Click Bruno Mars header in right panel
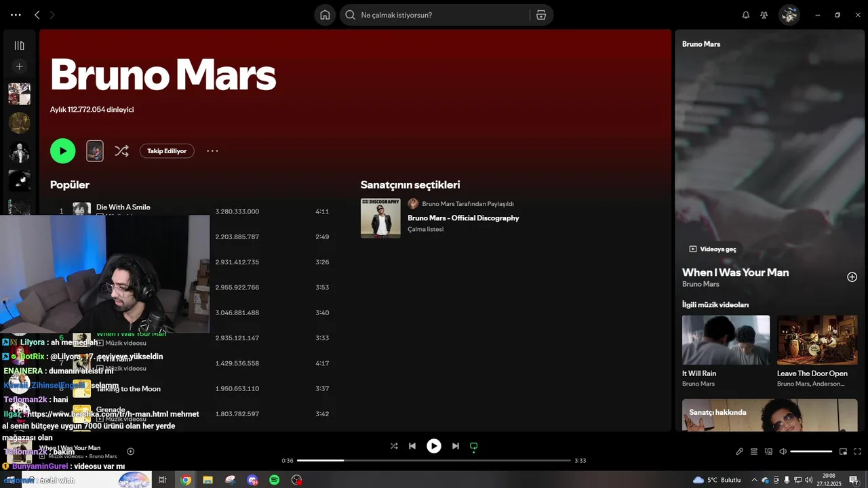This screenshot has width=868, height=488. tap(701, 44)
